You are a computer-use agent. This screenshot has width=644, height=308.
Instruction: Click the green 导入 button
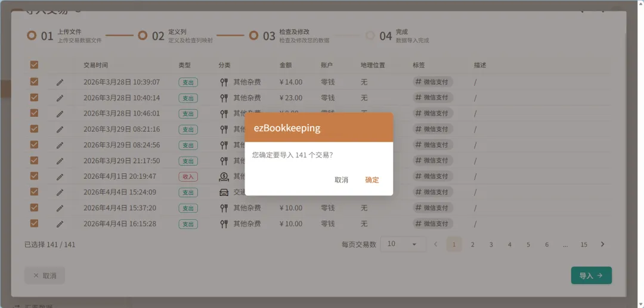tap(591, 276)
